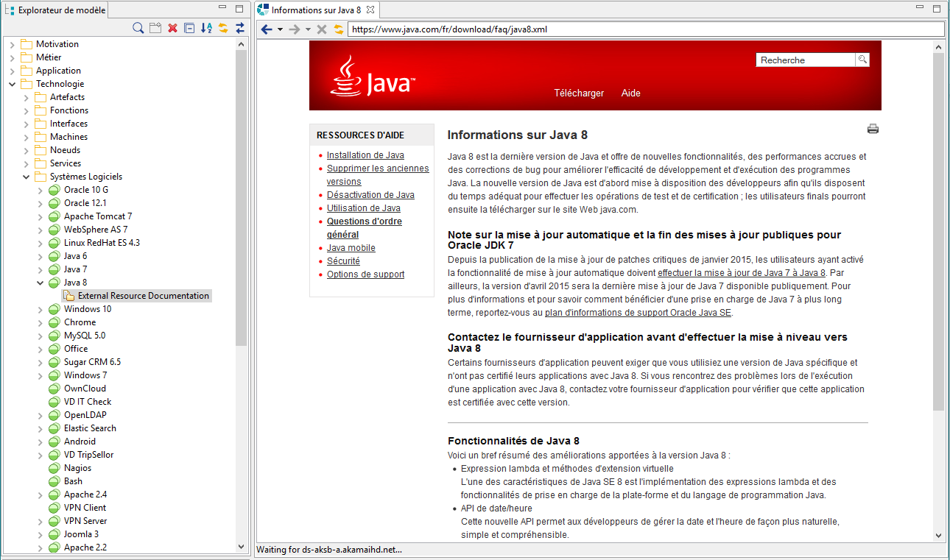This screenshot has height=560, width=950.
Task: Click the OwnCloud component icon
Action: pos(54,389)
